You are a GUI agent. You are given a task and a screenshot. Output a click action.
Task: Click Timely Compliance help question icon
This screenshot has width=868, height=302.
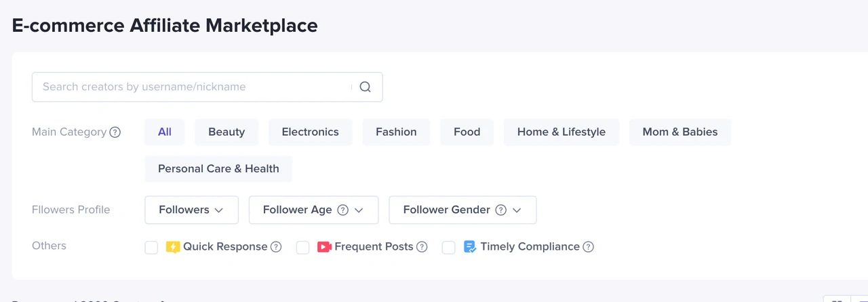click(x=588, y=247)
